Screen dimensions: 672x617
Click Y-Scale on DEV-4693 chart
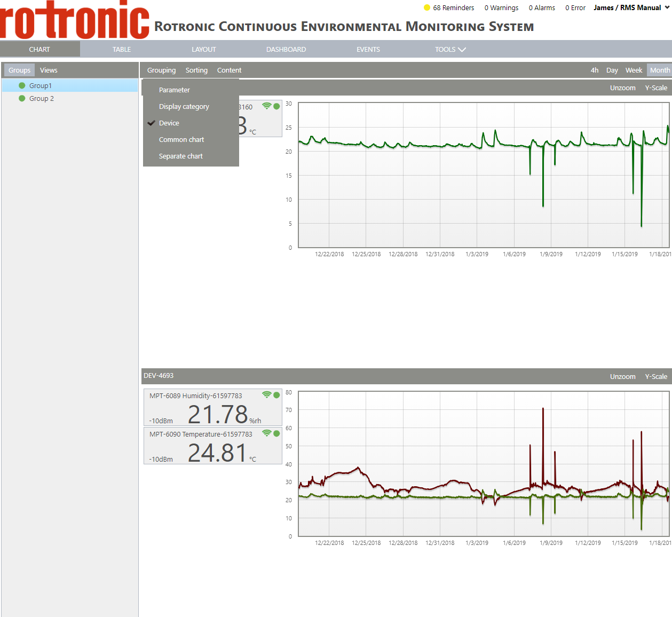[656, 376]
